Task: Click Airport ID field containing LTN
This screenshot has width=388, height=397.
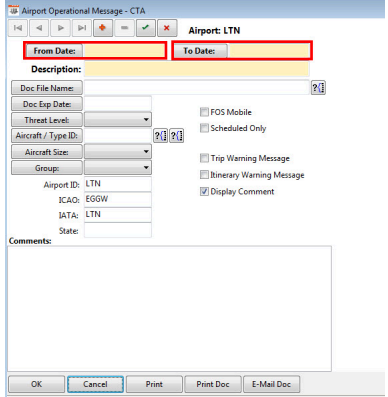Action: pos(118,184)
